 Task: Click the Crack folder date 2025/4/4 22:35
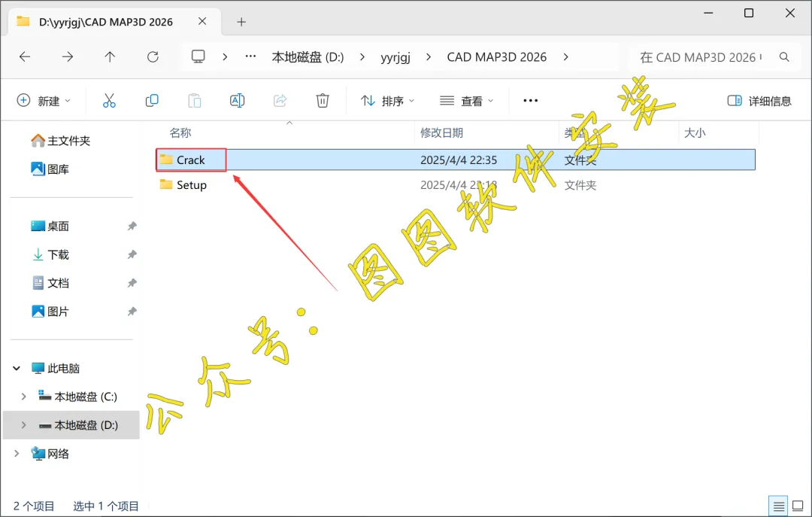(459, 160)
